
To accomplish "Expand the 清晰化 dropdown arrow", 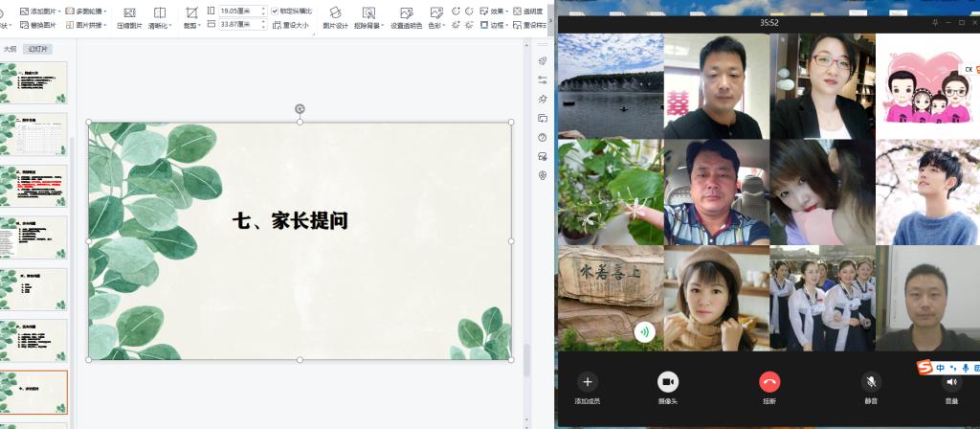I will point(171,26).
